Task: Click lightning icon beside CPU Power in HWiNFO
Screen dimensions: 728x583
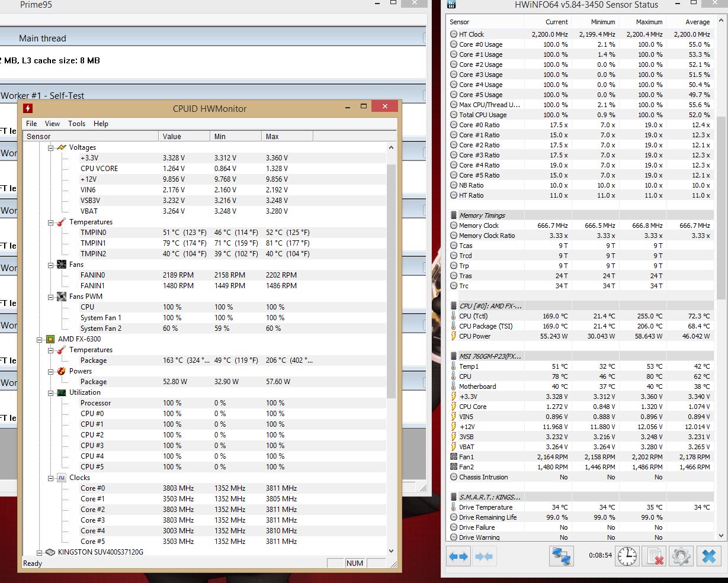Action: pos(454,336)
